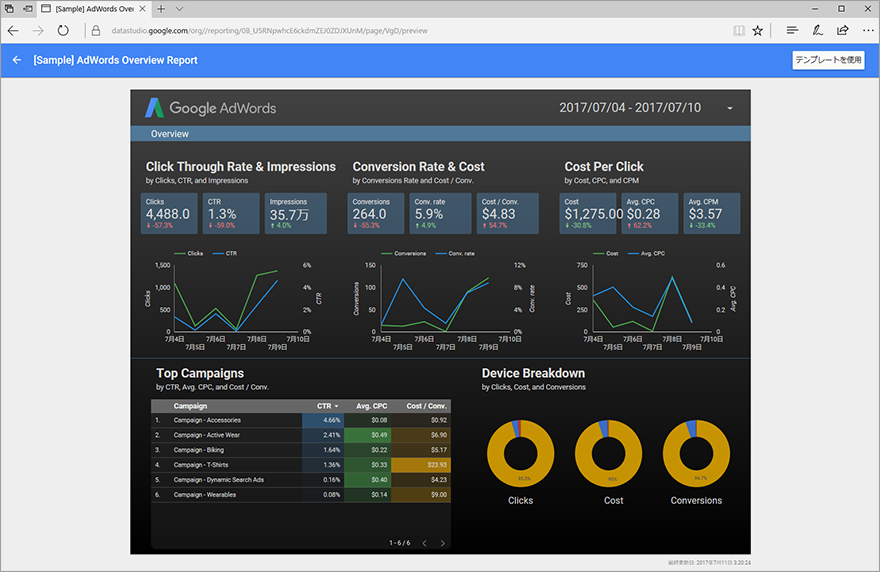The image size is (880, 572).
Task: Click the Avg. CPM $3.57 scorecard
Action: (x=712, y=213)
